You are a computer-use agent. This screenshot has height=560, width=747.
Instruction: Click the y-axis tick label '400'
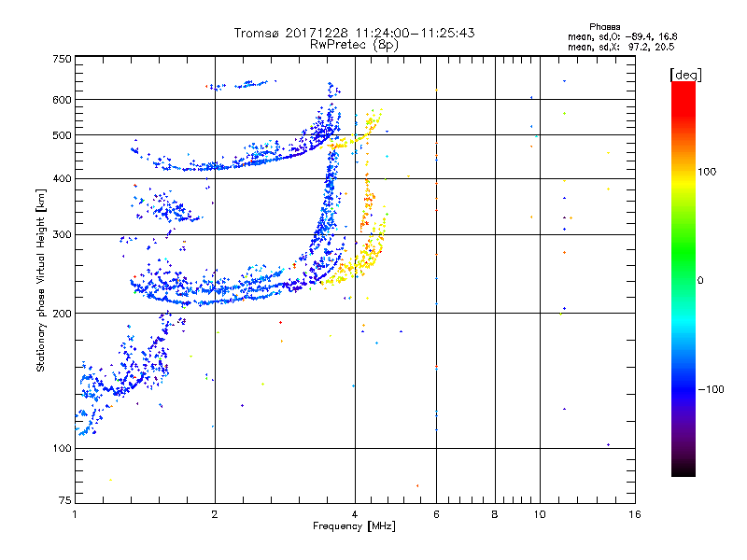[x=62, y=179]
